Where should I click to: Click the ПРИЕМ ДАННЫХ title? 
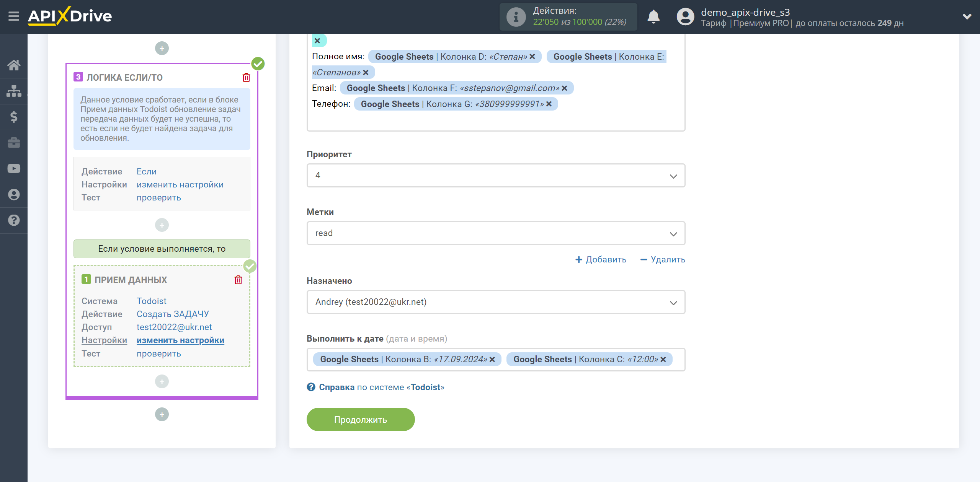tap(131, 280)
